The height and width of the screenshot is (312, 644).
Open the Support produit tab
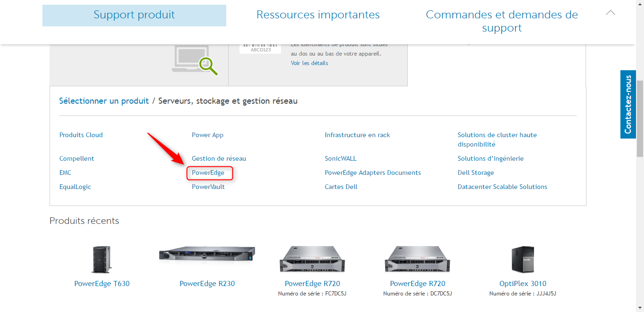click(134, 15)
